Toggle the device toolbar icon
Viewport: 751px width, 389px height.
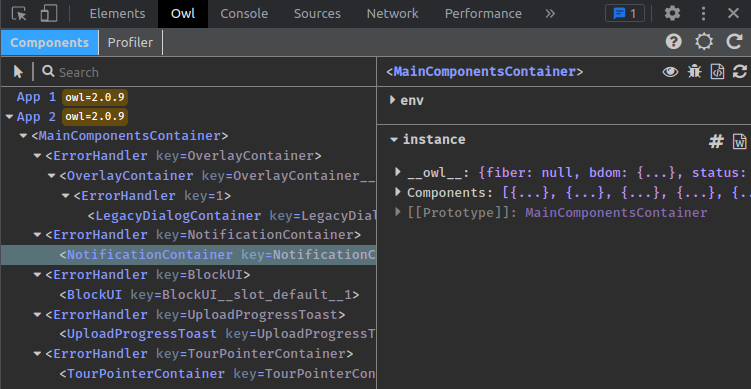49,13
